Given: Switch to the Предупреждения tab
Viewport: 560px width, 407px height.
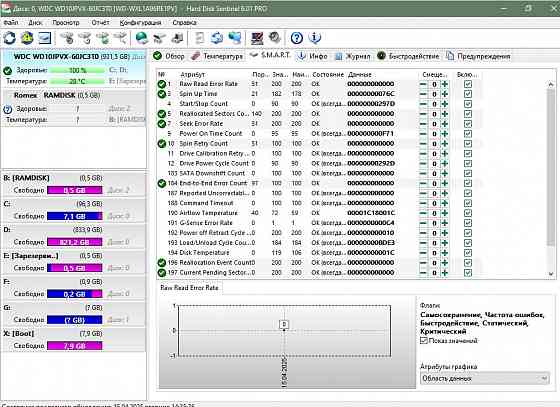Looking at the screenshot, I should tap(478, 56).
